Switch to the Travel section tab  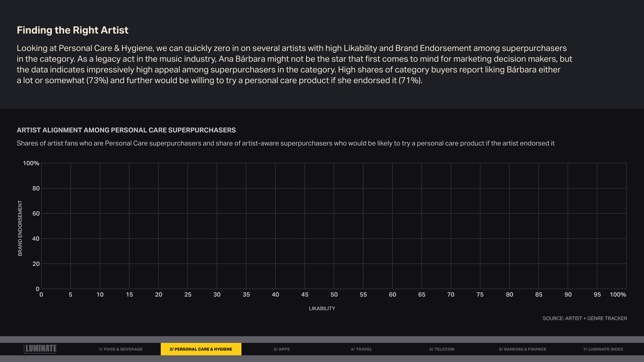pyautogui.click(x=361, y=349)
